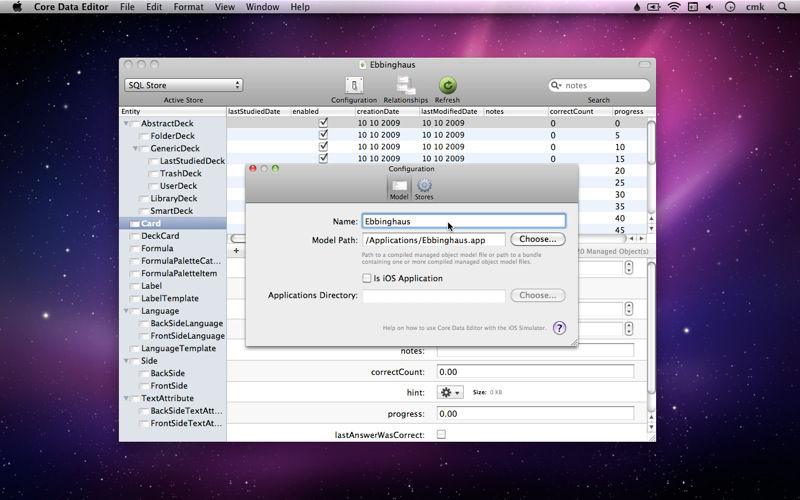Select the SmartDeck entity
Screen dimensions: 800x500
171,211
